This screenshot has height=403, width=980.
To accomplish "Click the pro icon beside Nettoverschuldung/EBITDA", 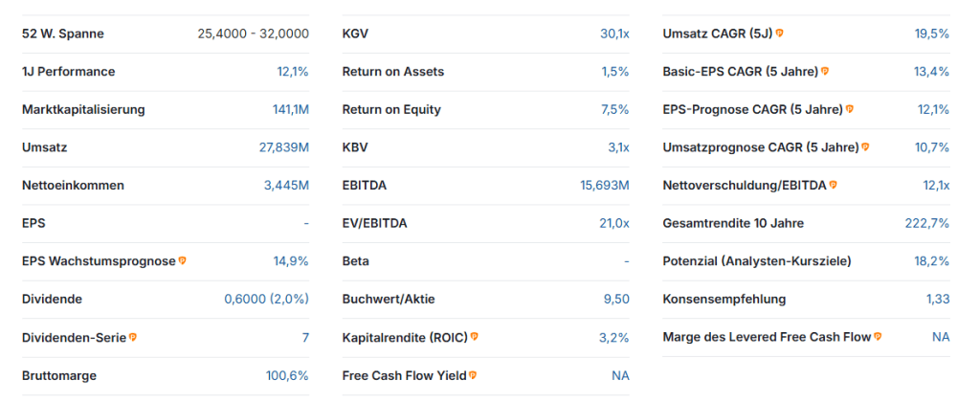I will 833,185.
